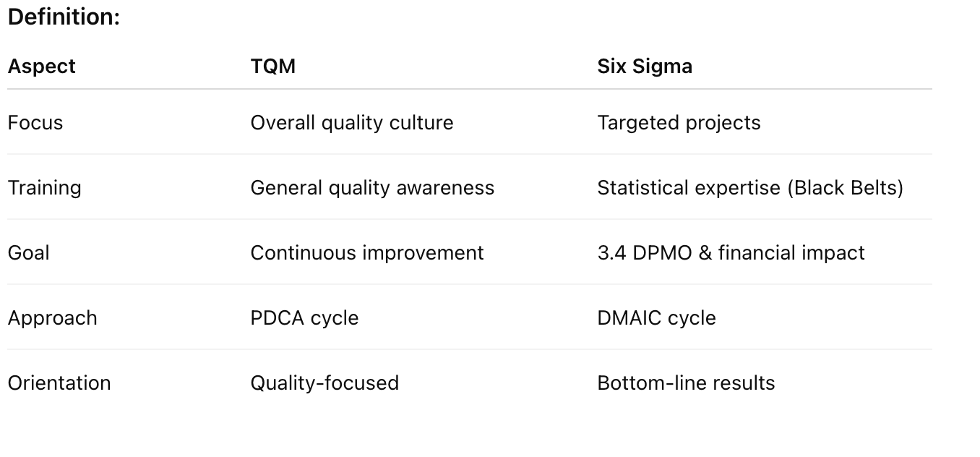Select the Training row label
This screenshot has height=457, width=980.
[45, 188]
